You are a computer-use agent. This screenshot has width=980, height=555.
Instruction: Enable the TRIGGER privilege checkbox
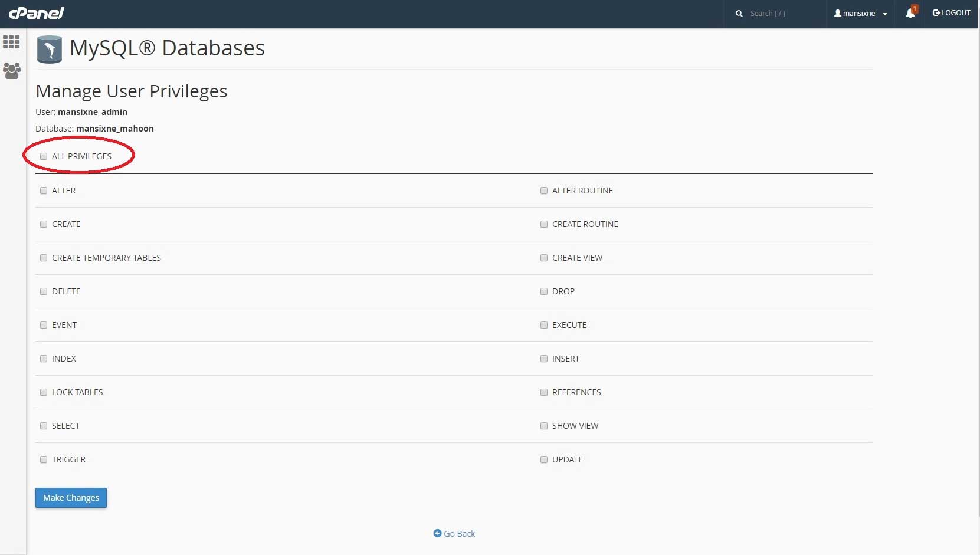(44, 459)
